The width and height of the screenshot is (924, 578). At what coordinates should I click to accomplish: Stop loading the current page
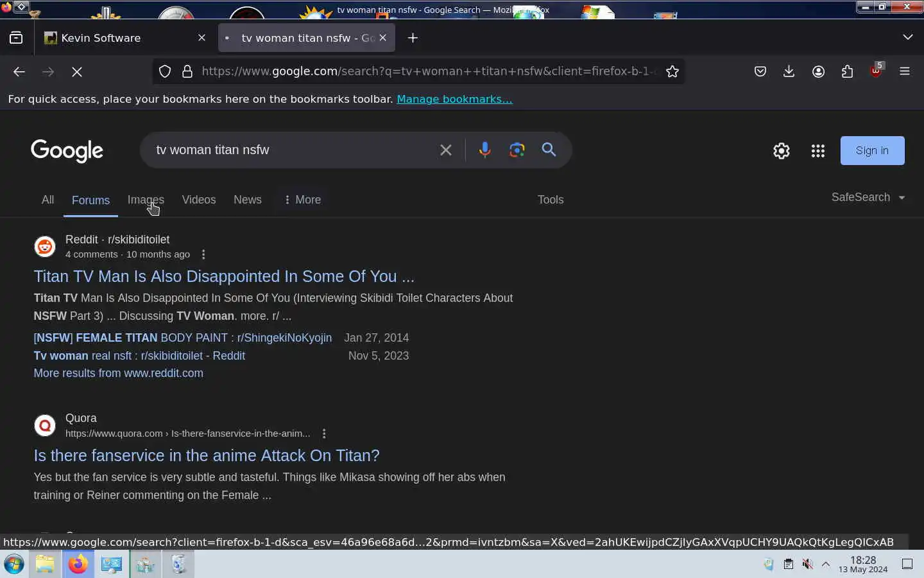click(x=77, y=72)
